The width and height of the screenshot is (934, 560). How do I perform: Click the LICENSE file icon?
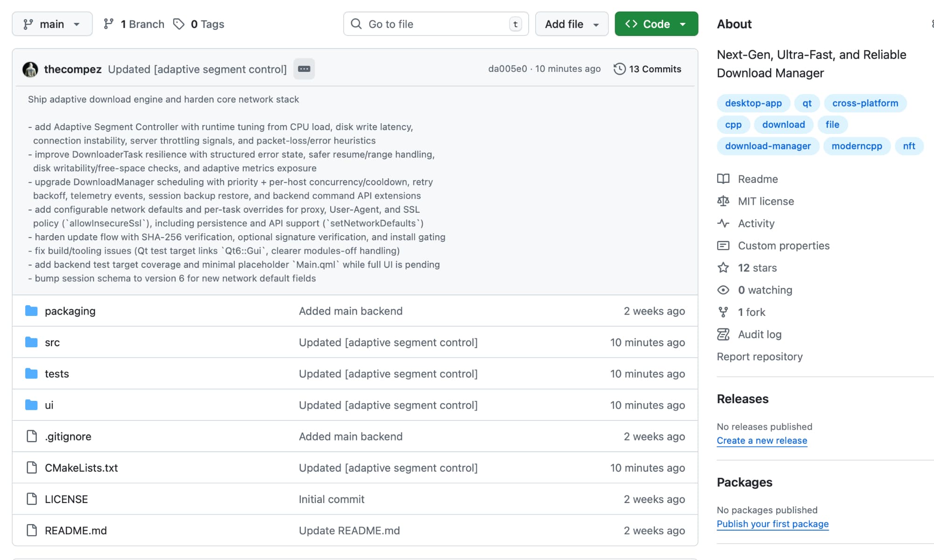[31, 499]
